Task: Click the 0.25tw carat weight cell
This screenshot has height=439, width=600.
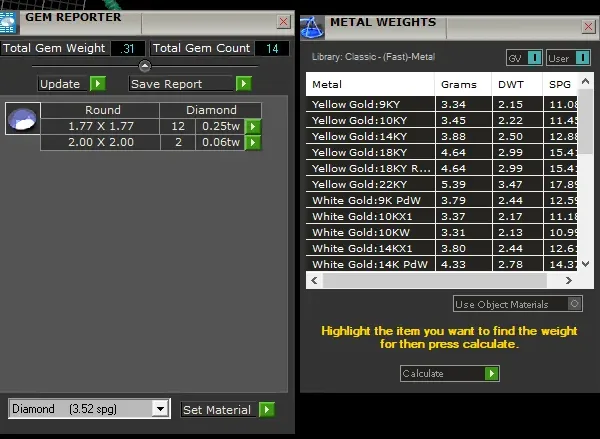Action: pos(220,126)
